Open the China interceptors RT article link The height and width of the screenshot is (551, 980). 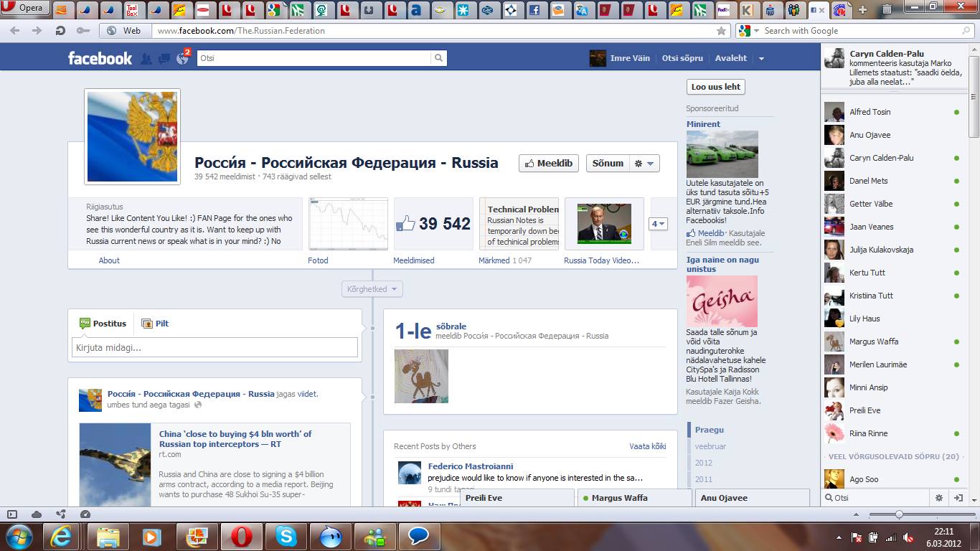coord(235,439)
